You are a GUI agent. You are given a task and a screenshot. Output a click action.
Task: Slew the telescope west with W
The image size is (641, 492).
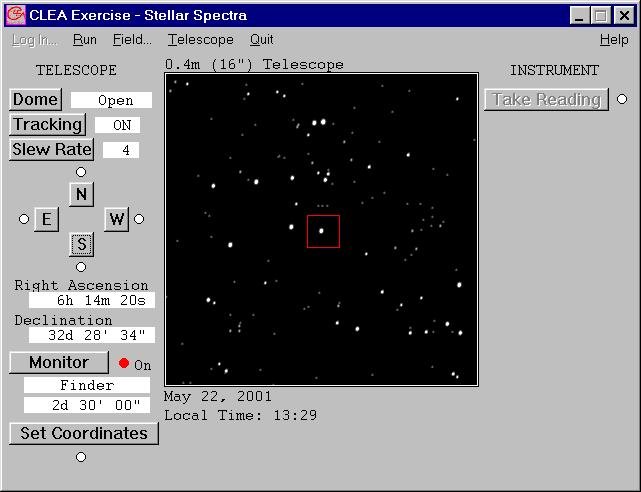tap(116, 219)
